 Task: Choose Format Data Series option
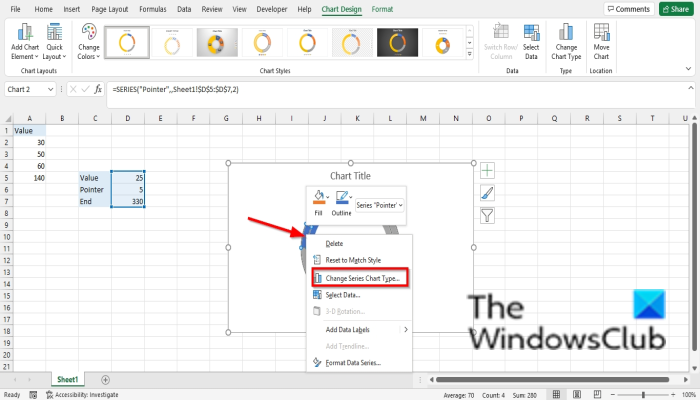(353, 362)
